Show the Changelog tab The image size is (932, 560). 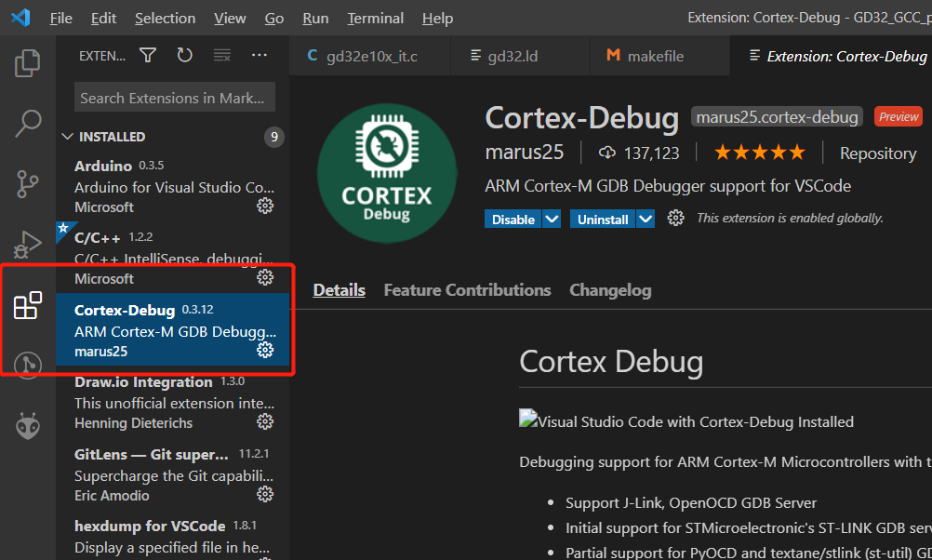(610, 290)
